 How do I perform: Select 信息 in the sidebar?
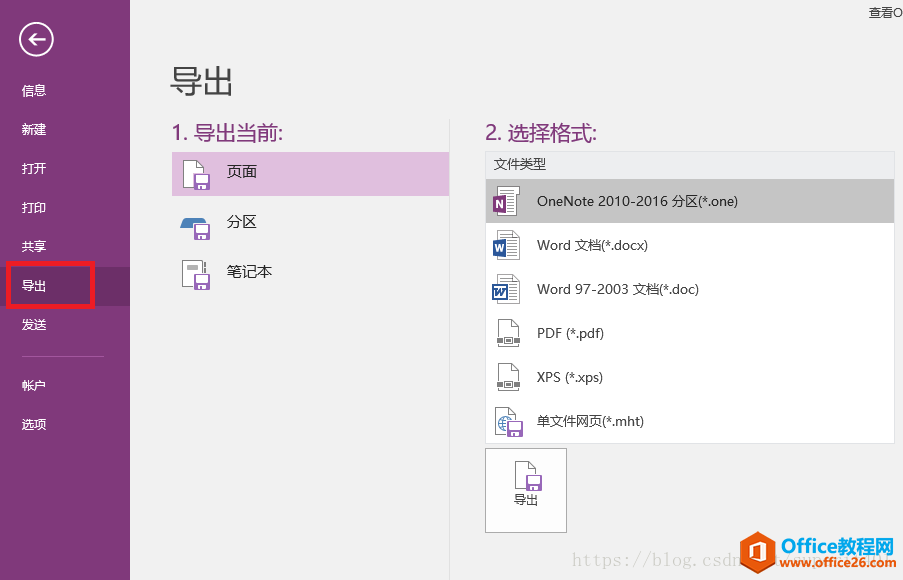coord(33,90)
